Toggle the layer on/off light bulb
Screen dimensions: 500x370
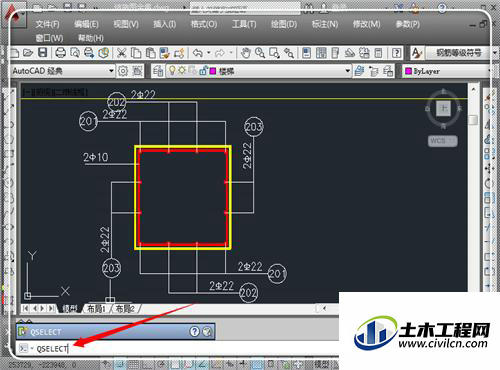coord(172,70)
